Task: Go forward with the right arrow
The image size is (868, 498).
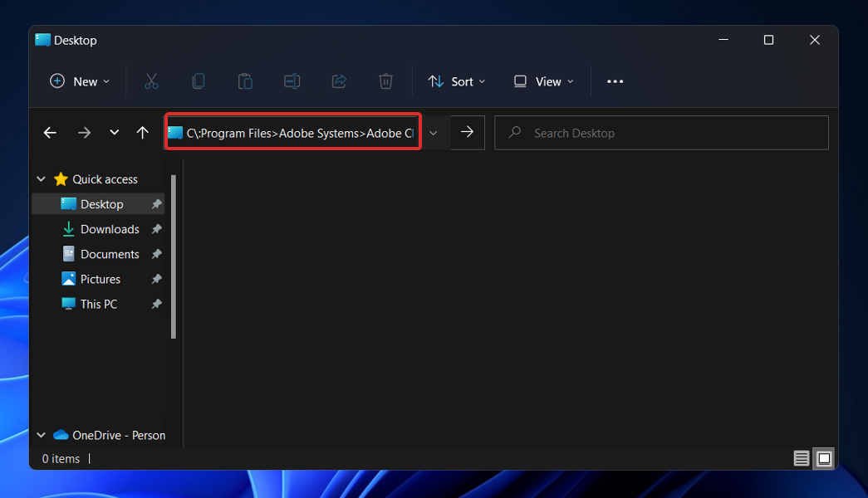Action: point(84,133)
